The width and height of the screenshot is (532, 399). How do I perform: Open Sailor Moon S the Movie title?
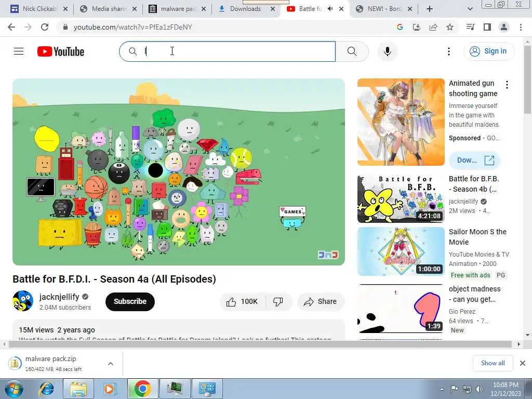click(477, 237)
